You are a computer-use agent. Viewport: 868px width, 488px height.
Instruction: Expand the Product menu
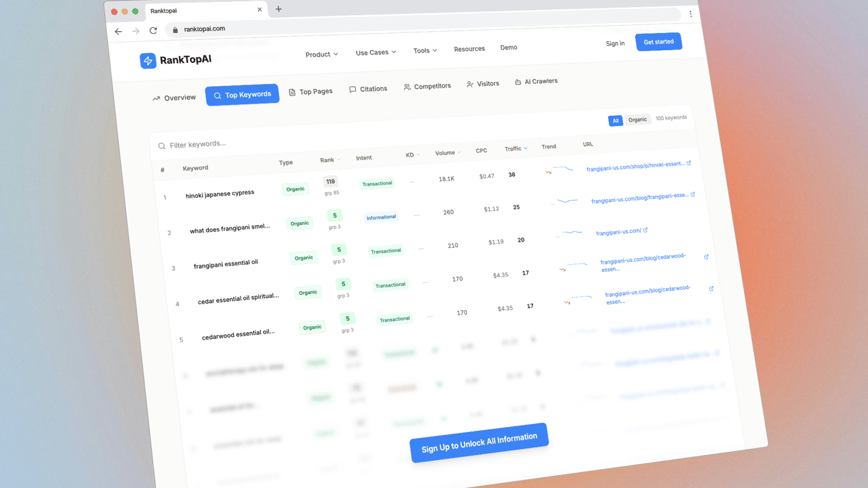tap(322, 54)
